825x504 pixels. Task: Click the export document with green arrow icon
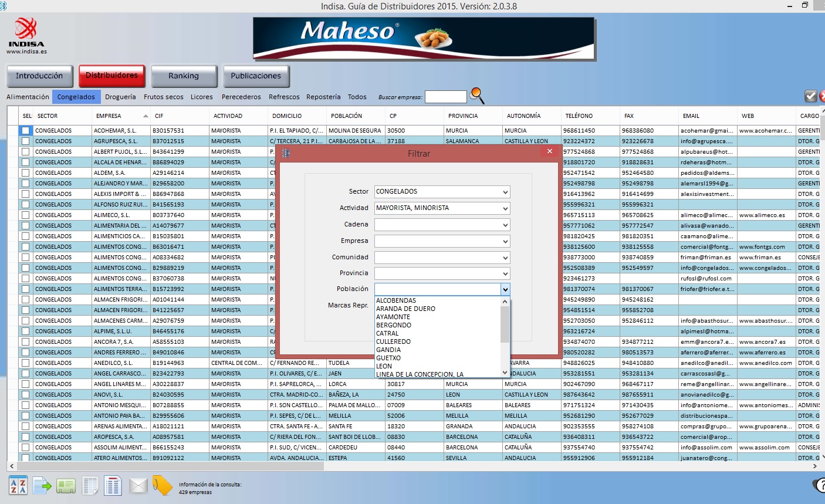point(42,485)
